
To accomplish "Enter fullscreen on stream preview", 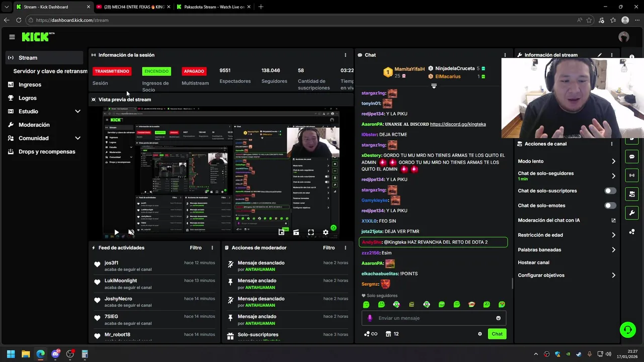I will coord(311,232).
